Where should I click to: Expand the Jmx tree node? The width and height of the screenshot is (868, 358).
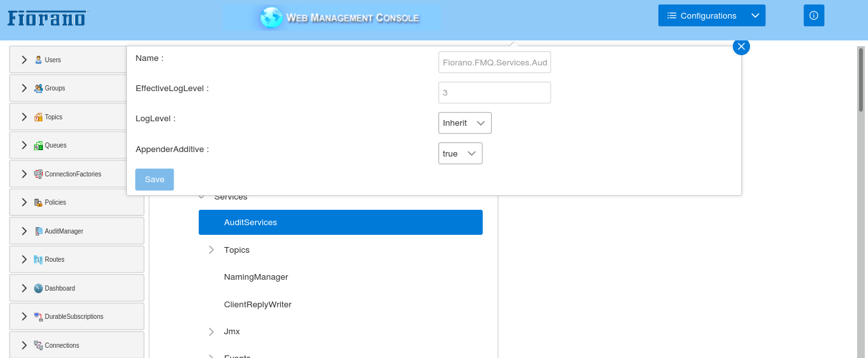212,332
